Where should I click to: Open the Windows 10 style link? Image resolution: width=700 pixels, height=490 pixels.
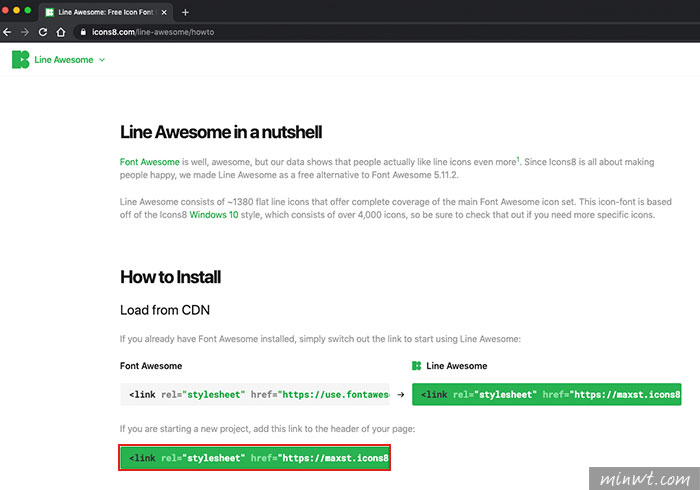coord(214,215)
